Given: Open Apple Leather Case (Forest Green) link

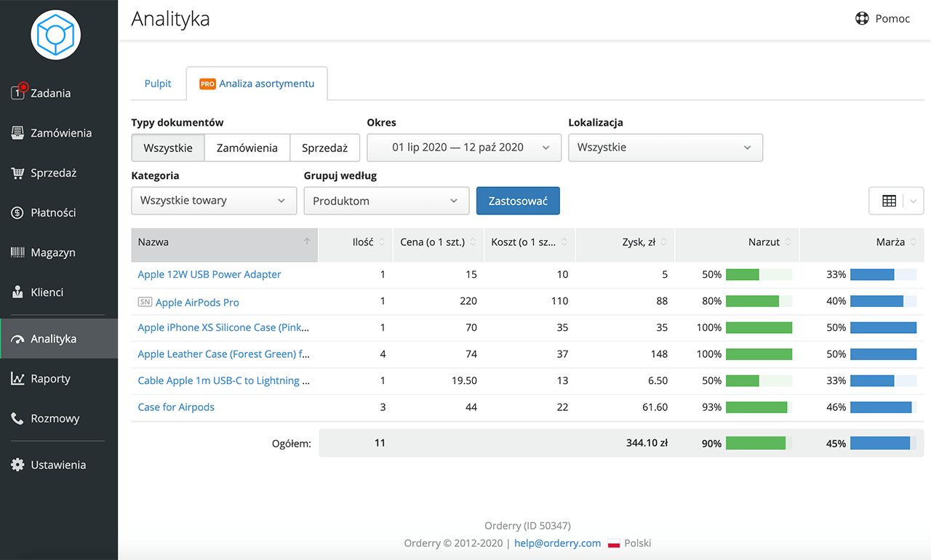Looking at the screenshot, I should coord(224,354).
